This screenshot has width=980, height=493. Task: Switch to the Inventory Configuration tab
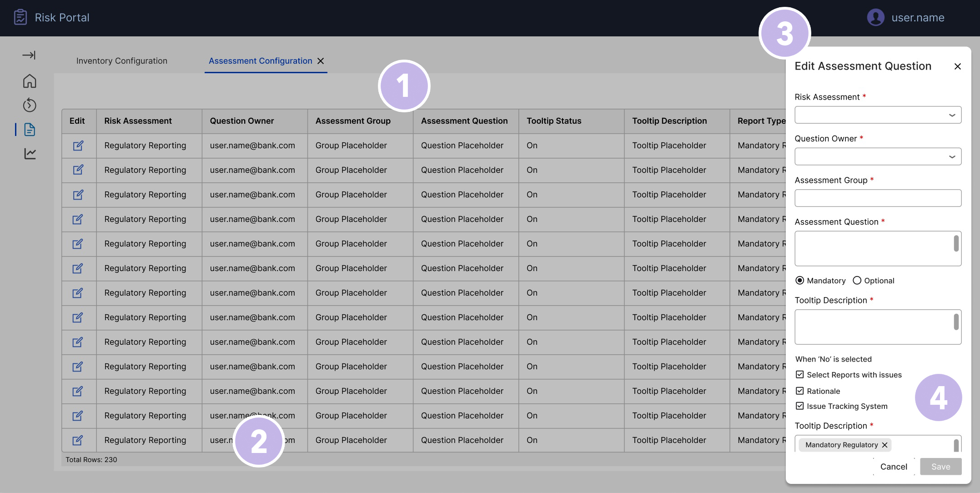(122, 61)
